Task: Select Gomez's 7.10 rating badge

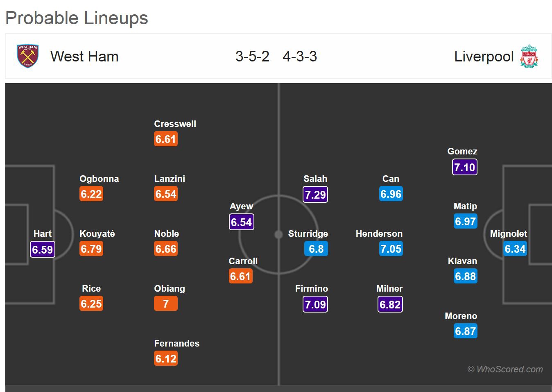Action: pos(465,167)
